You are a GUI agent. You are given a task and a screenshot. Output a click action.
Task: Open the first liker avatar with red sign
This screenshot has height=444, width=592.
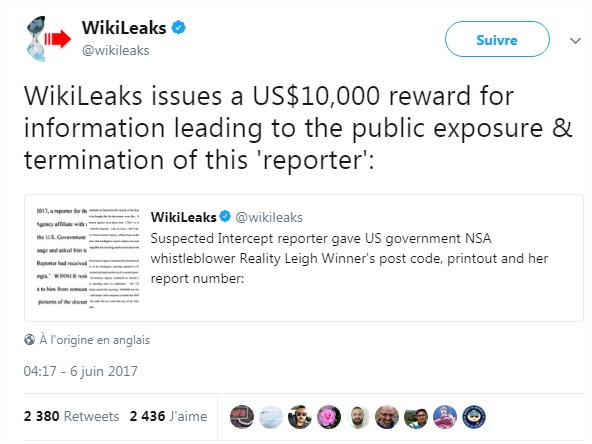pyautogui.click(x=242, y=417)
